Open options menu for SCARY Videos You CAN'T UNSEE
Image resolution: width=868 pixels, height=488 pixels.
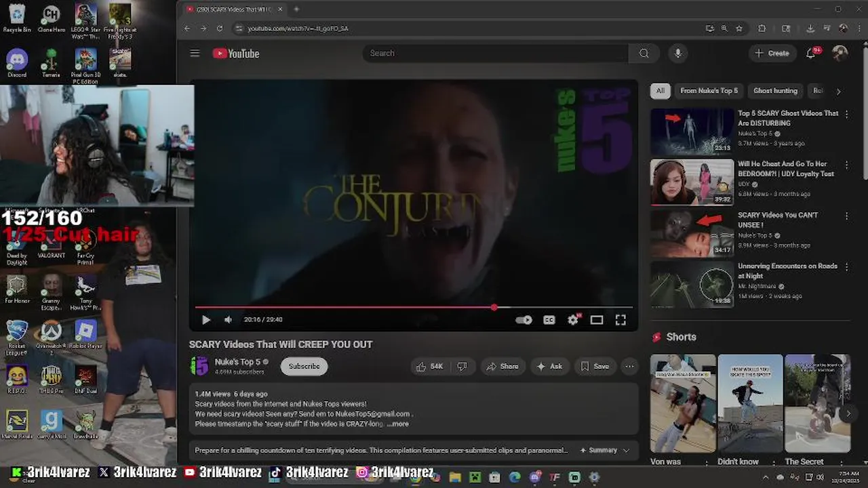(846, 216)
